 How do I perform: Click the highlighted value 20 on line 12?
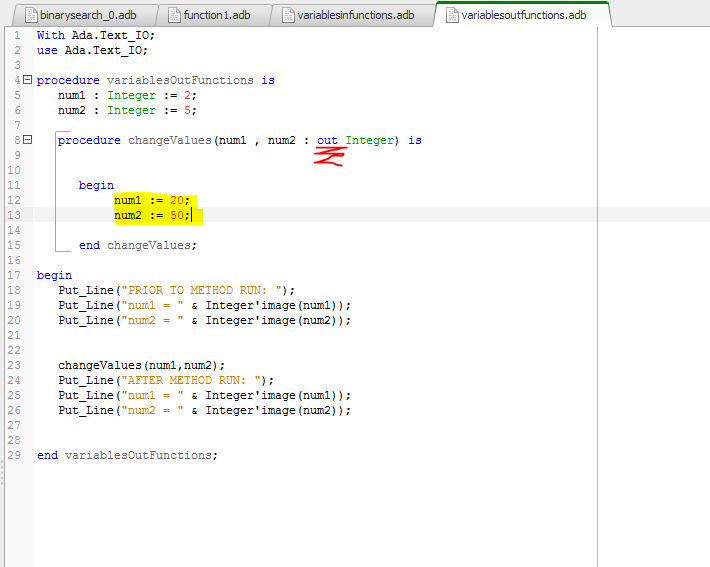177,200
